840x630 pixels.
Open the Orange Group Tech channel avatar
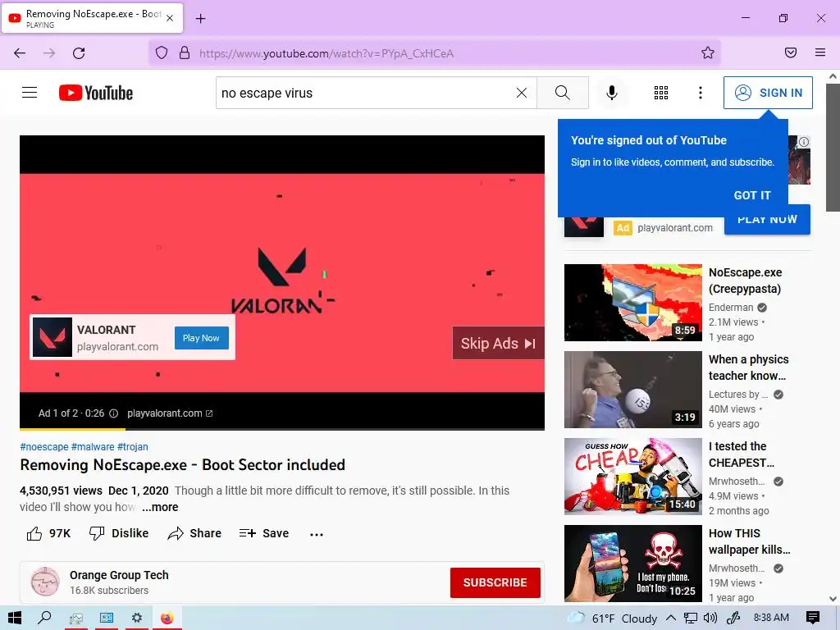pos(45,582)
